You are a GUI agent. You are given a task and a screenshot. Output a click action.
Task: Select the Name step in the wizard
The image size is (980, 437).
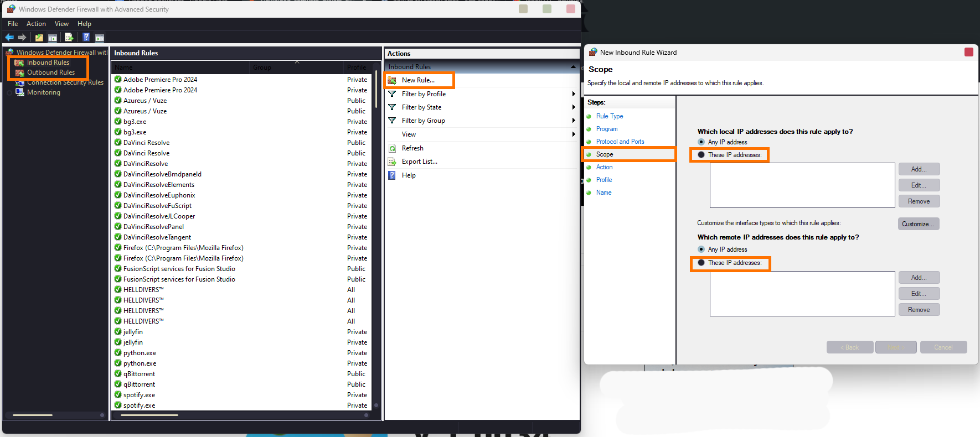click(x=604, y=193)
